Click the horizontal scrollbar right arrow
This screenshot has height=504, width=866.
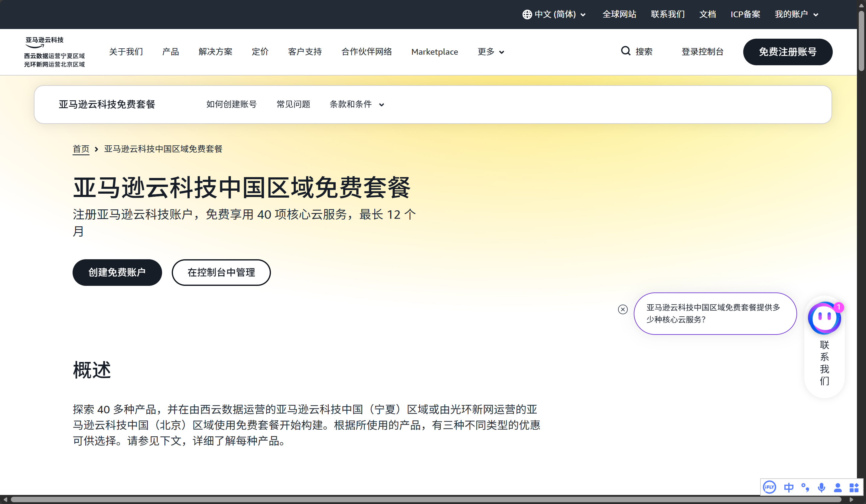pyautogui.click(x=851, y=499)
